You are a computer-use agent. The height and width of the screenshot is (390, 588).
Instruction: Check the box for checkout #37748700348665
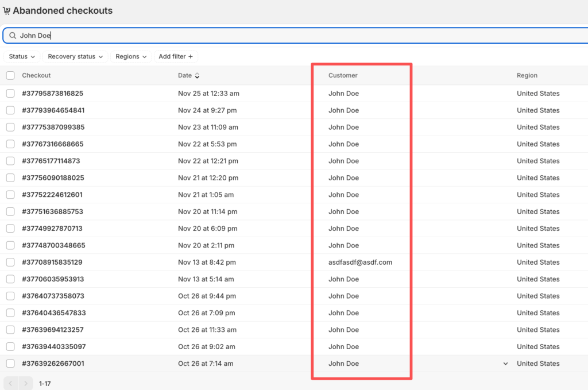[x=10, y=245]
